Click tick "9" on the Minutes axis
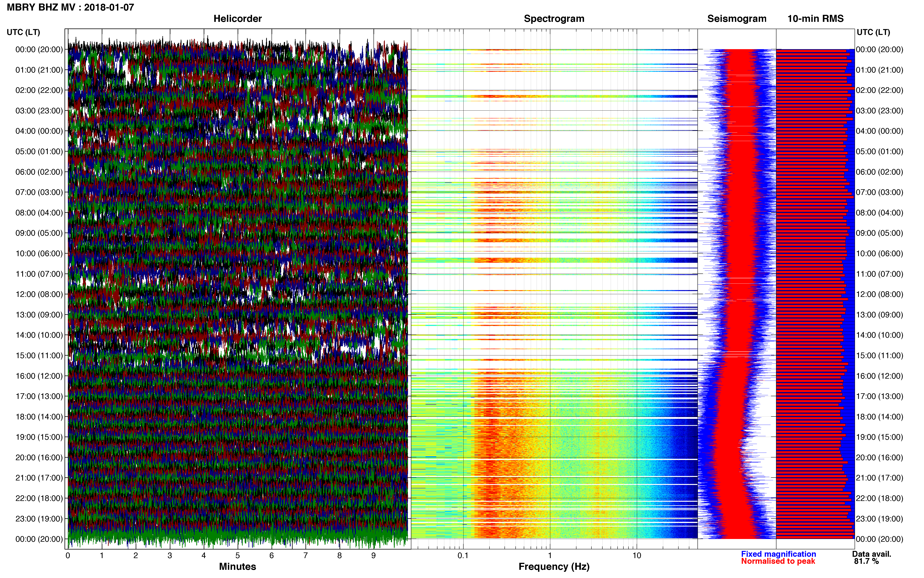Screen dimensions: 924x578 tap(373, 556)
